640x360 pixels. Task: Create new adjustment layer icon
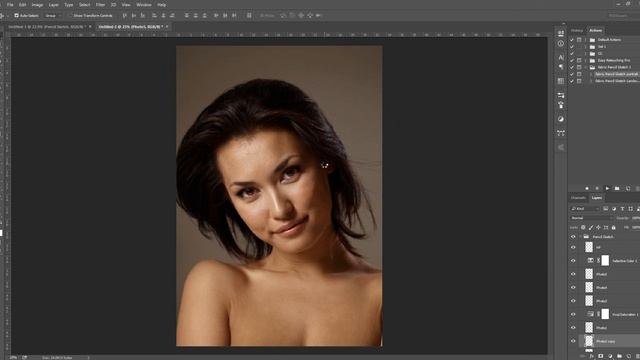pyautogui.click(x=610, y=356)
